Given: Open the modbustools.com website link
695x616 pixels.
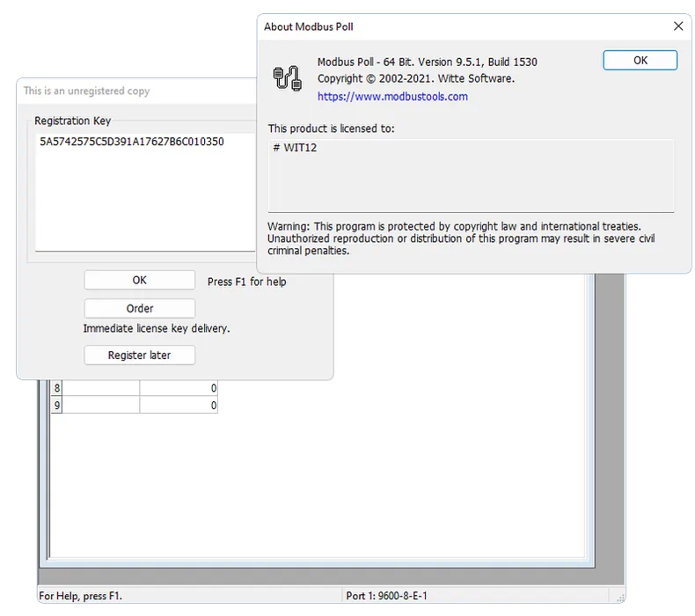Looking at the screenshot, I should 392,97.
